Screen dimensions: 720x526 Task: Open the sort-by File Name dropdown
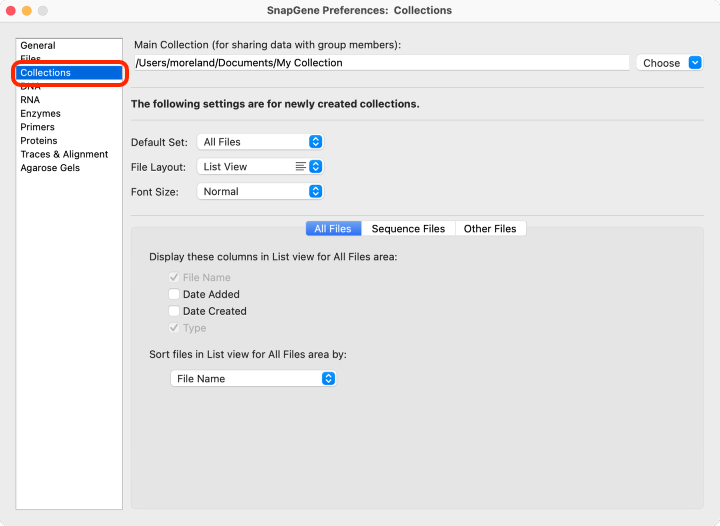tap(253, 379)
